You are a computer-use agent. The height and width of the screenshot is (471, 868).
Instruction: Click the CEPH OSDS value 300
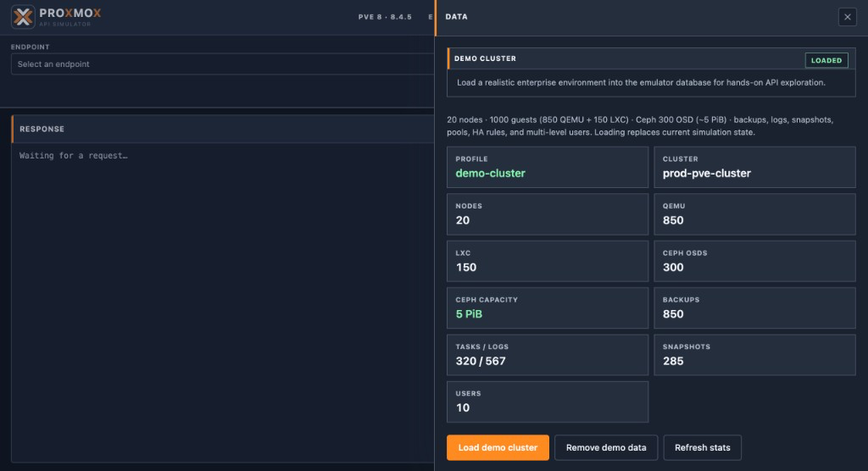click(x=672, y=268)
